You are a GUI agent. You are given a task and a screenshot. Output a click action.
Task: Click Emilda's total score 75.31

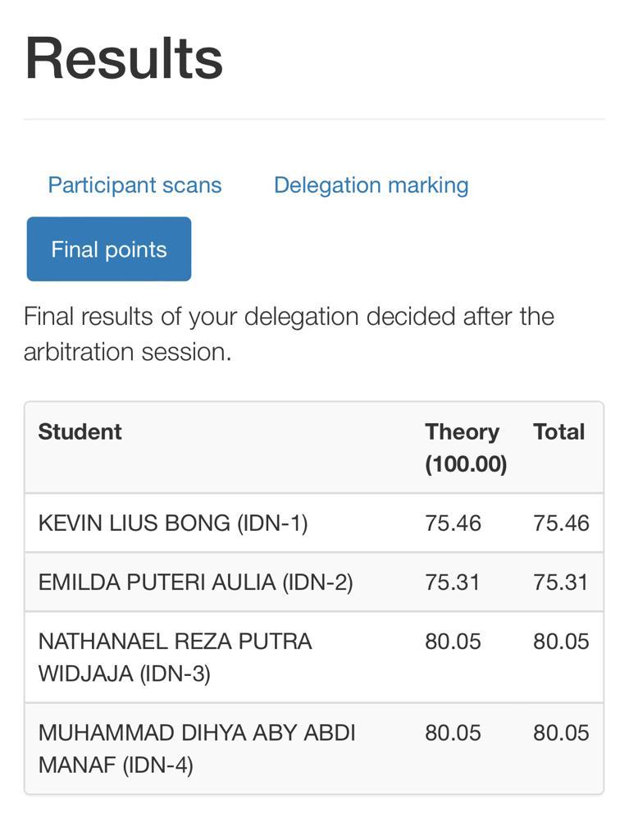560,582
